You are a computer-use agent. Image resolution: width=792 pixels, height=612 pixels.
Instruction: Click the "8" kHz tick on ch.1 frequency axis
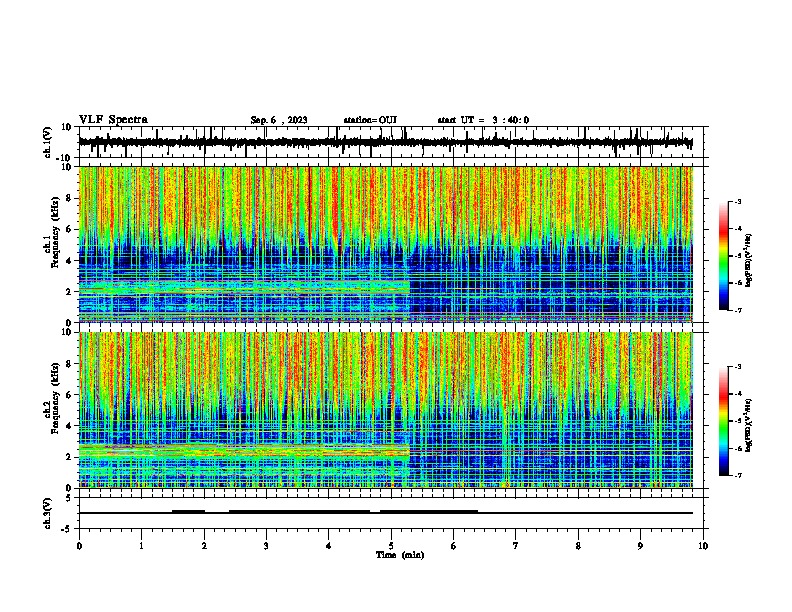click(x=69, y=198)
